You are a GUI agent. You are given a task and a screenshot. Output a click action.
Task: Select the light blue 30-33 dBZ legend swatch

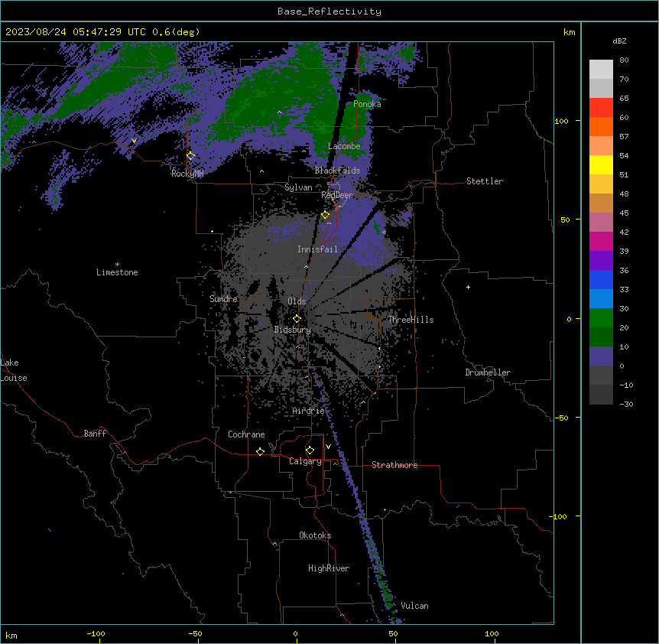(x=601, y=298)
